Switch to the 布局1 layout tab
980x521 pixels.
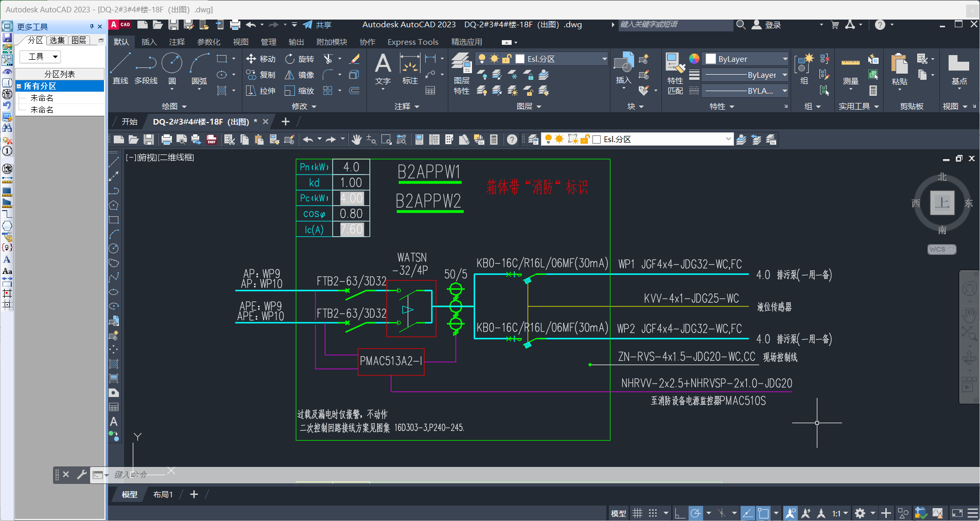(163, 495)
